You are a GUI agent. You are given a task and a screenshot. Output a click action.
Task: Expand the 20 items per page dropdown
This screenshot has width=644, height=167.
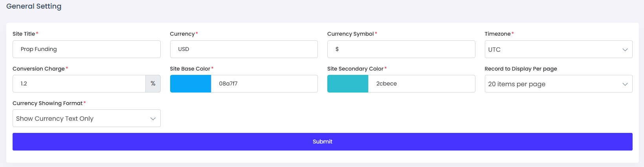point(558,84)
